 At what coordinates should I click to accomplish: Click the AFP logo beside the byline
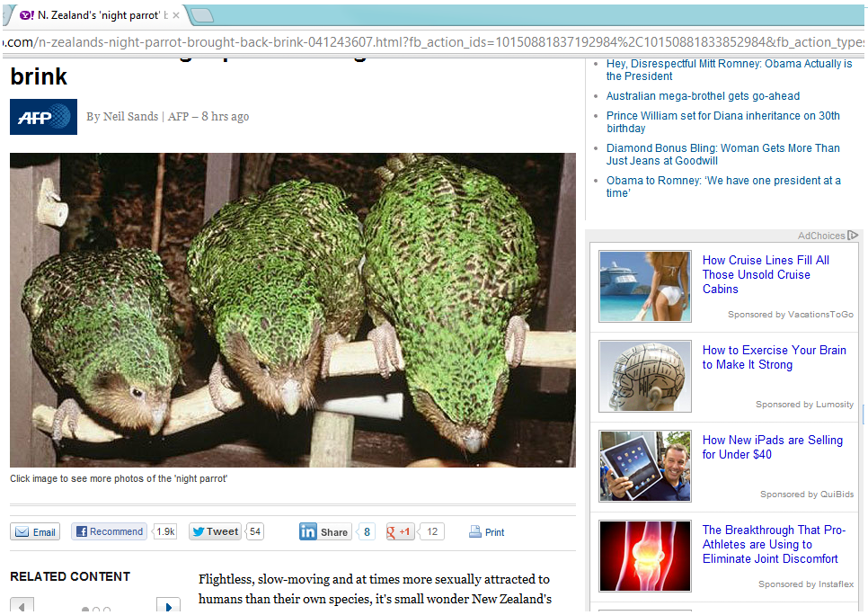(x=43, y=117)
